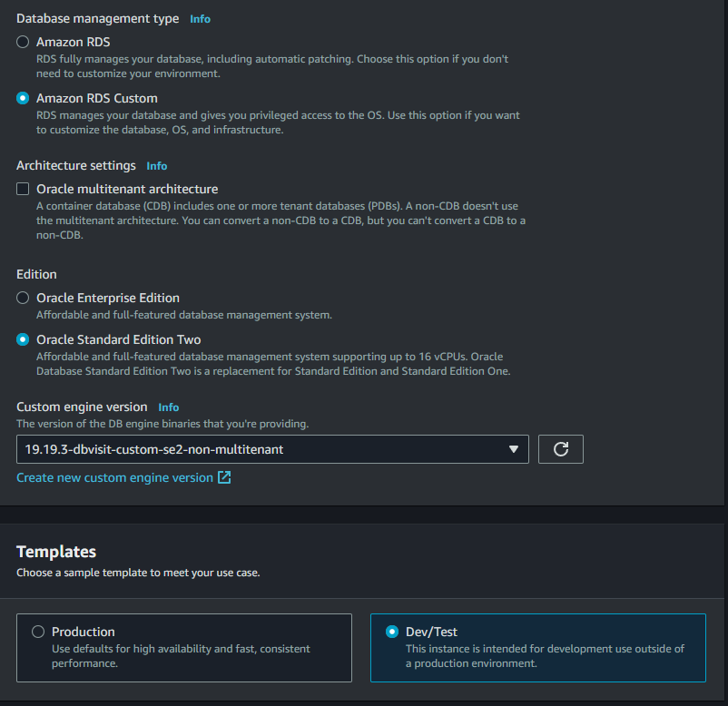The width and height of the screenshot is (728, 706).
Task: Click the 'Oracle Enterprise Edition' label
Action: click(108, 298)
